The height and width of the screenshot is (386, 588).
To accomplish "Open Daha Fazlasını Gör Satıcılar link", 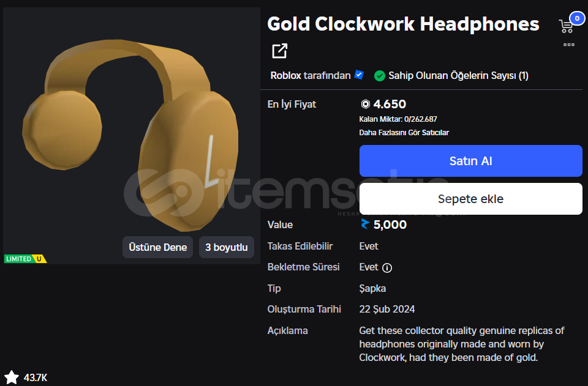I will 404,133.
